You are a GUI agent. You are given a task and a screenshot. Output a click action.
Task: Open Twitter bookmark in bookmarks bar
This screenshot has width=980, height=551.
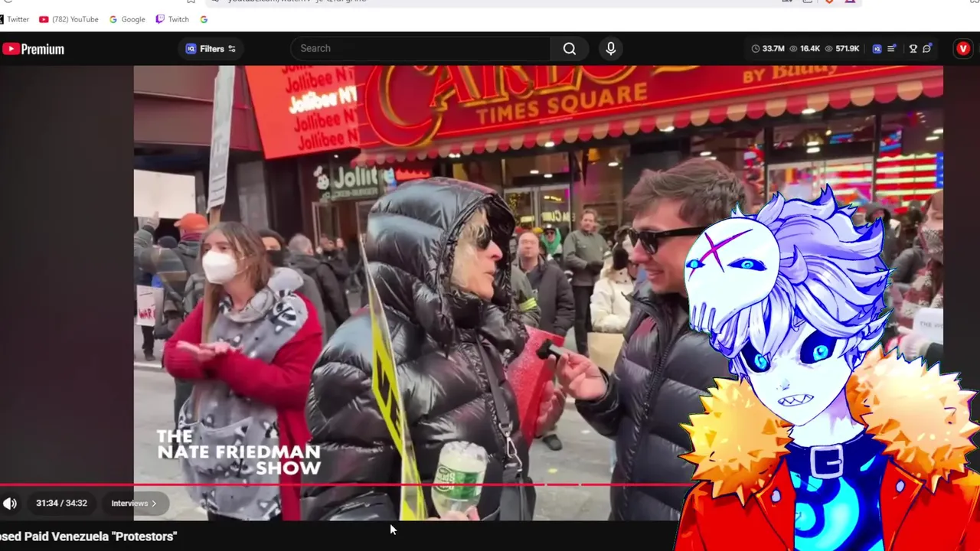(x=15, y=19)
